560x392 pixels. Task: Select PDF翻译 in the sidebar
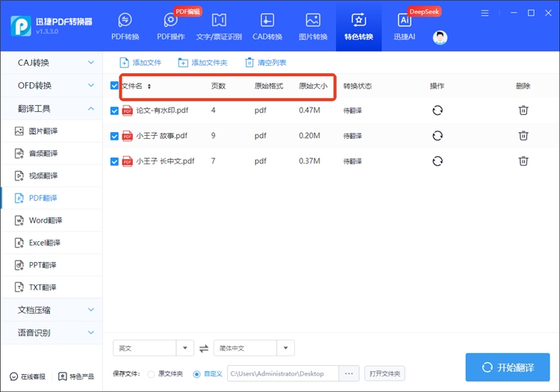[x=52, y=198]
